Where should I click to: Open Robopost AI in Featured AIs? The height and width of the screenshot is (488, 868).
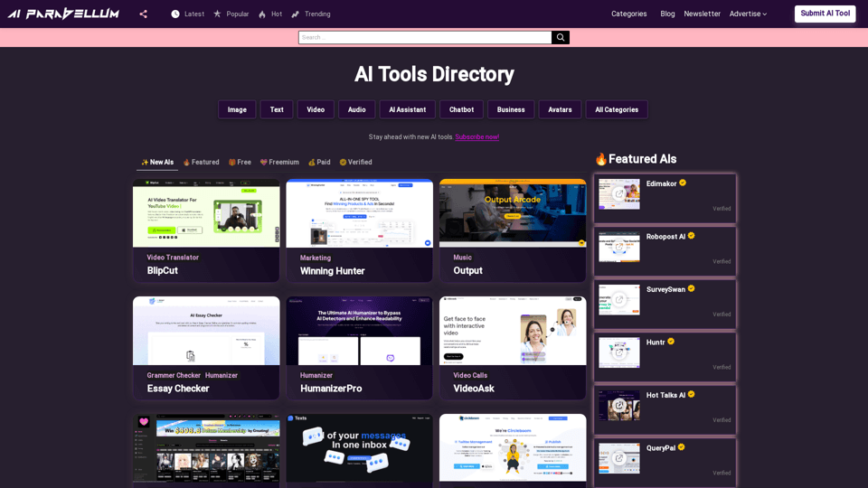pyautogui.click(x=665, y=236)
